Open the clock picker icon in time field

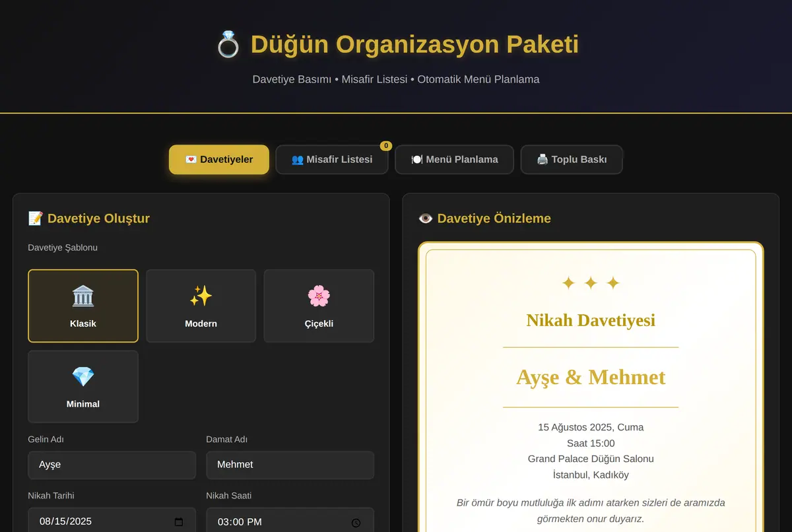[x=356, y=523]
